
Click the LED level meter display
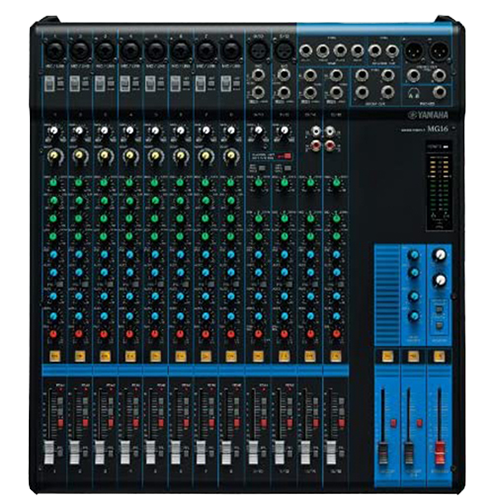click(439, 186)
